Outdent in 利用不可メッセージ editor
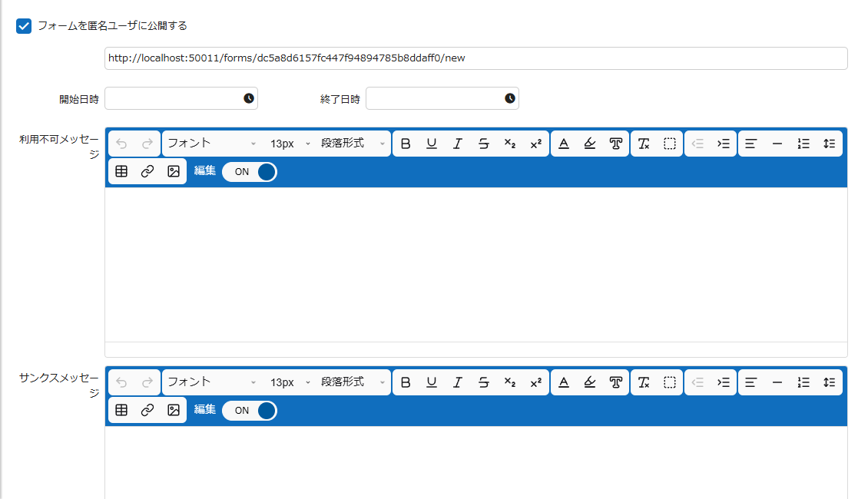Viewport: 868px width, 499px height. (697, 144)
